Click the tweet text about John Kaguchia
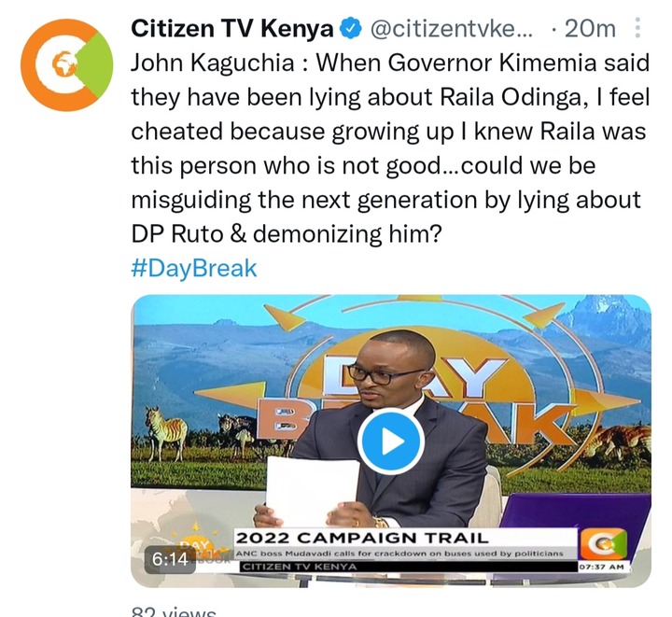 390,148
